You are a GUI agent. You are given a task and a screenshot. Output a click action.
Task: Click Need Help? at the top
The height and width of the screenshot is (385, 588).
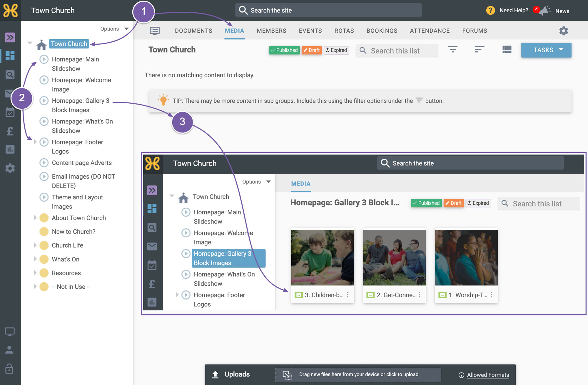click(514, 11)
